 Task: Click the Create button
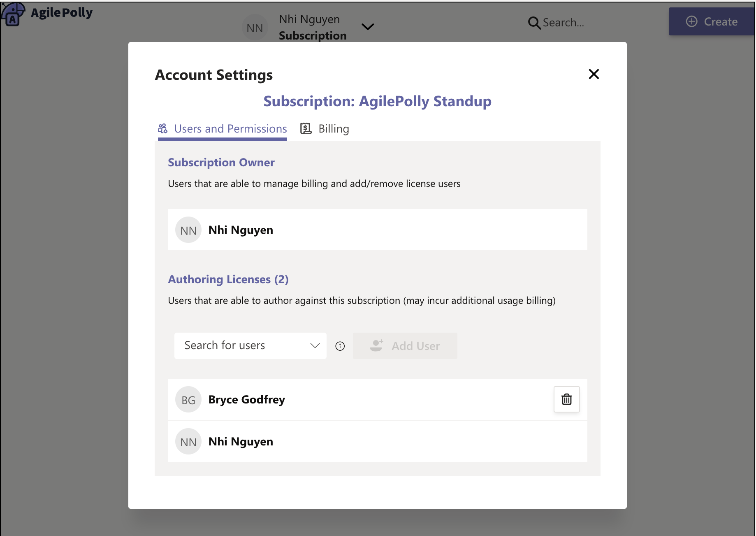pos(712,21)
